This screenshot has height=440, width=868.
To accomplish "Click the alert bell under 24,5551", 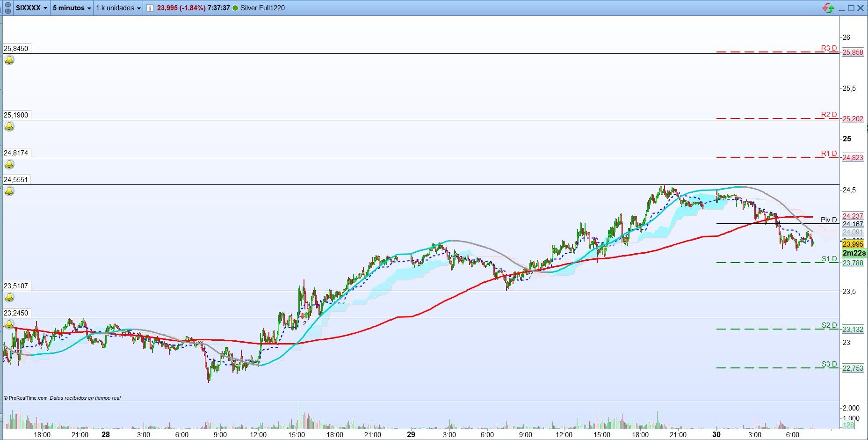I will pyautogui.click(x=9, y=191).
